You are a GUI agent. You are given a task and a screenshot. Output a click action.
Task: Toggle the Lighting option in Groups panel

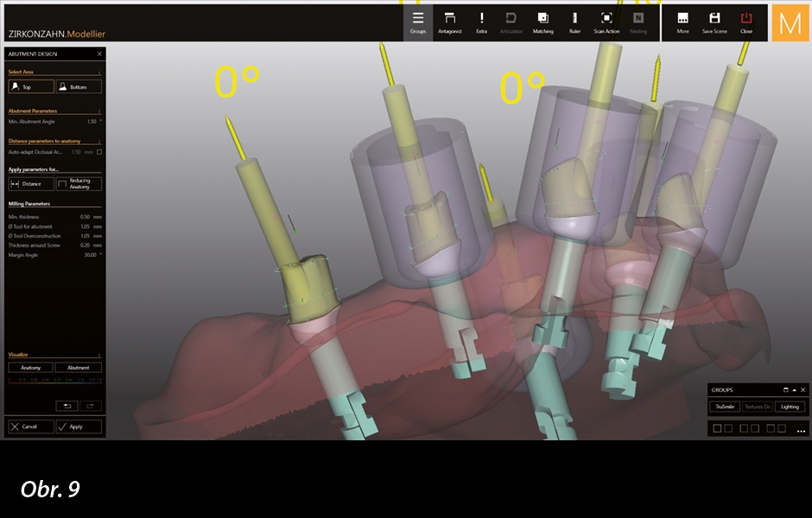790,407
